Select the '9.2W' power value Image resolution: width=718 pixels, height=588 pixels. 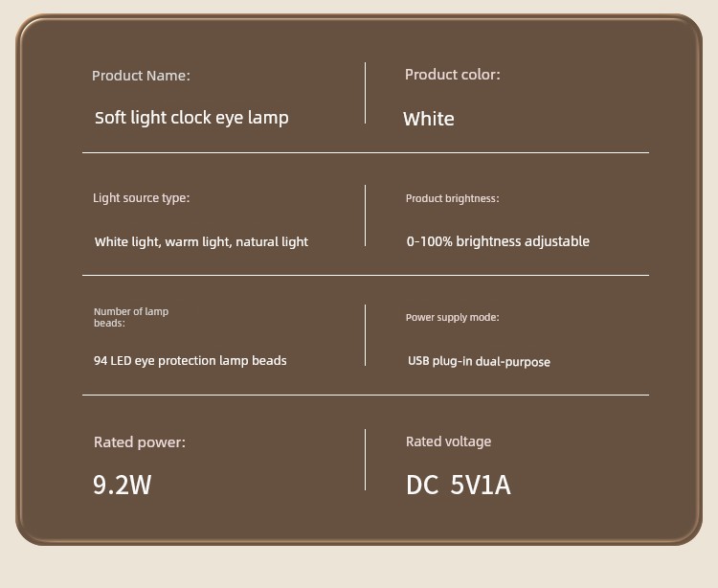click(x=122, y=485)
